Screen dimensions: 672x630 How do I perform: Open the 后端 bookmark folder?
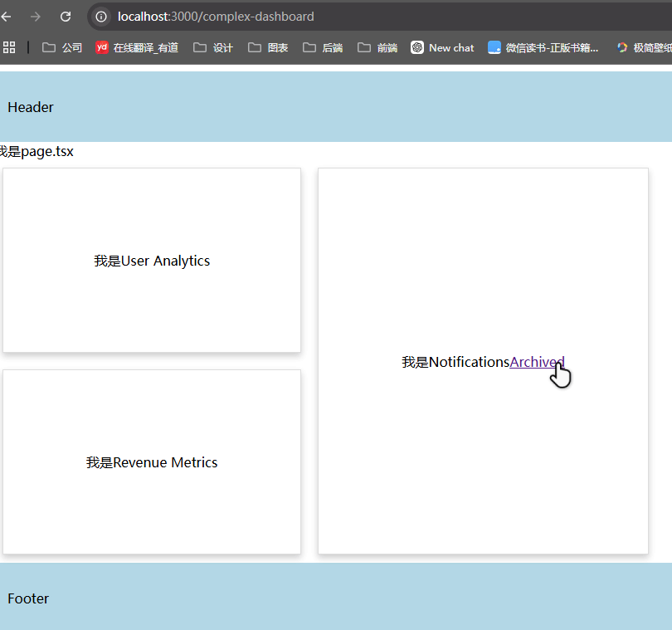tap(323, 47)
